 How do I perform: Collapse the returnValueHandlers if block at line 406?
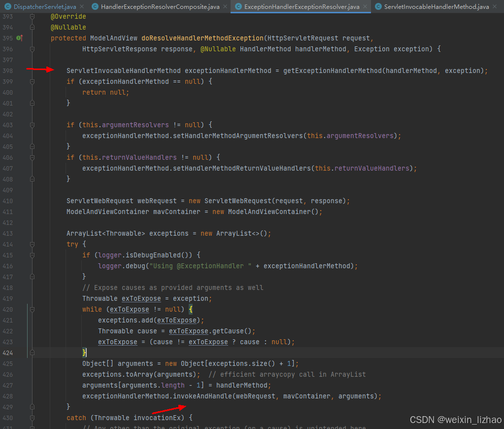click(x=32, y=157)
